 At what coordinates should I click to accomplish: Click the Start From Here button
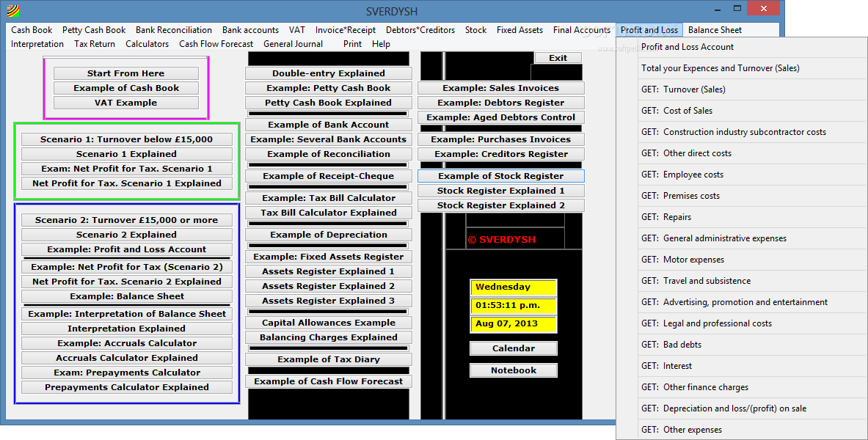(126, 73)
